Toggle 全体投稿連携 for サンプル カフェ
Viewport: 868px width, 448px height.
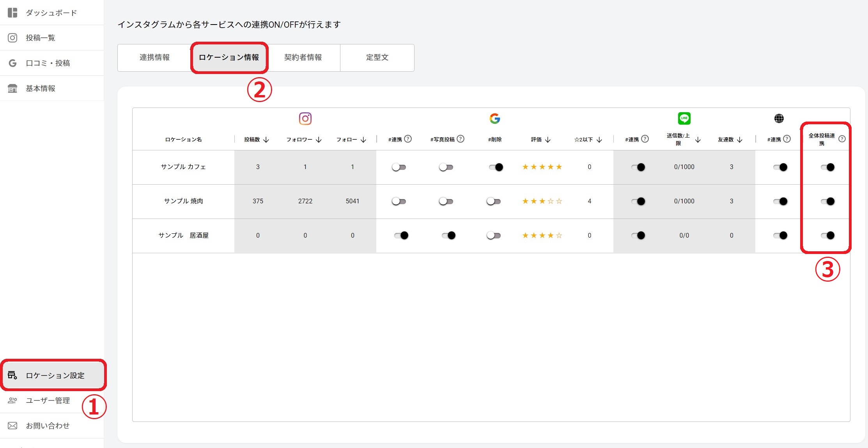click(827, 167)
